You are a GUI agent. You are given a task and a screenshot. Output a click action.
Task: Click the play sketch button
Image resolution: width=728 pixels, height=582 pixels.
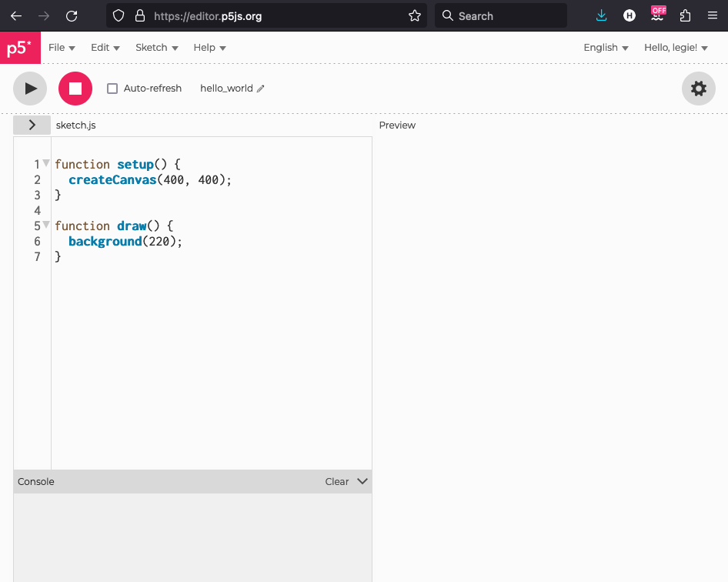30,89
